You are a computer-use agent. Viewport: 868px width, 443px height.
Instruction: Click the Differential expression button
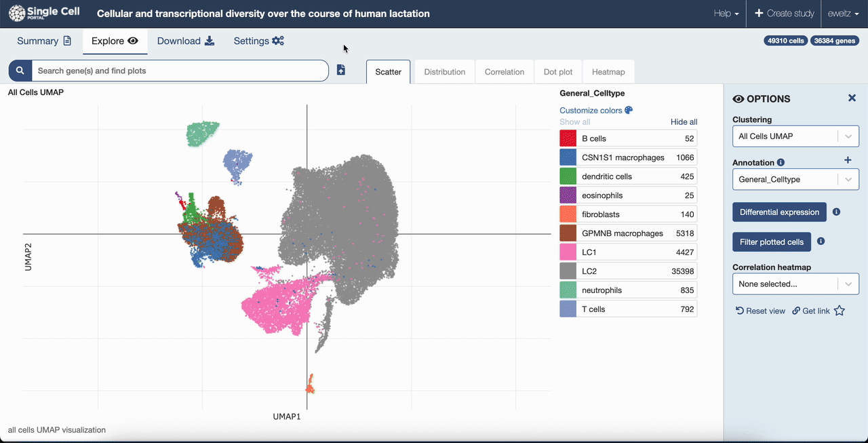[779, 212]
